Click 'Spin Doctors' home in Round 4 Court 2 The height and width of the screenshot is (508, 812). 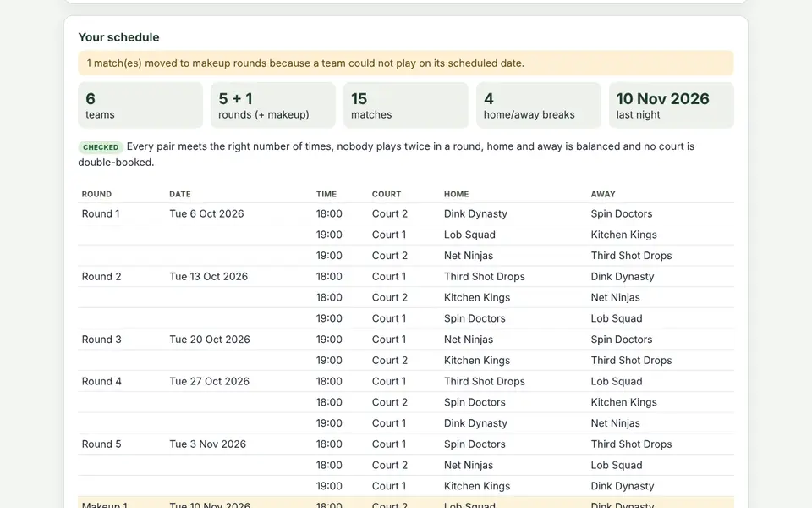475,402
